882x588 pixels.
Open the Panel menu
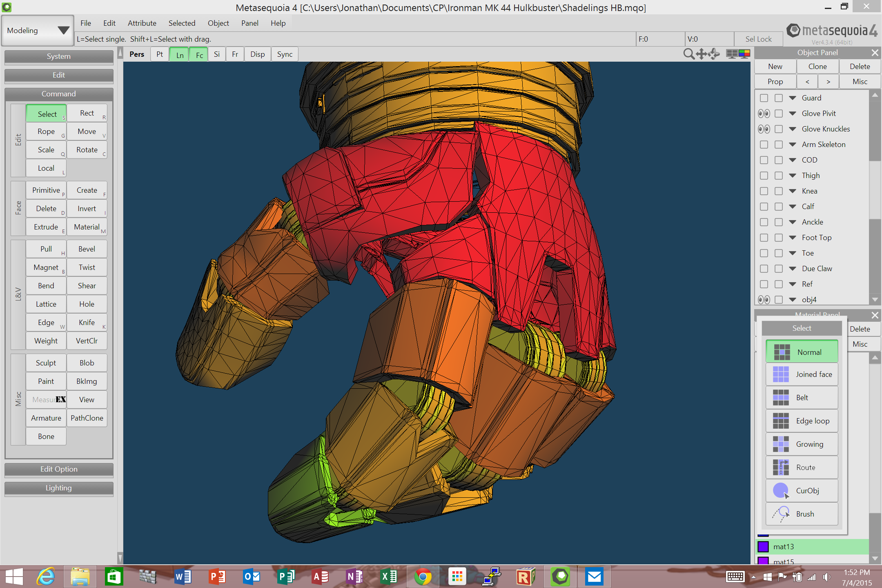pyautogui.click(x=249, y=23)
